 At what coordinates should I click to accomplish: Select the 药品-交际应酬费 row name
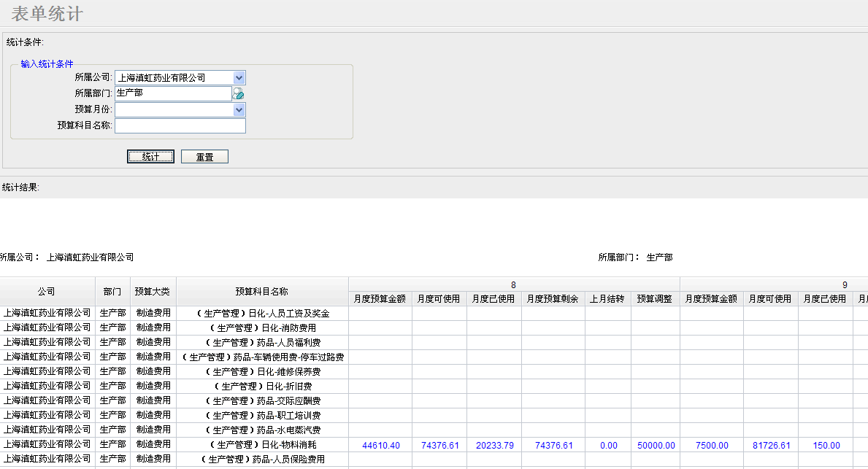tap(263, 401)
